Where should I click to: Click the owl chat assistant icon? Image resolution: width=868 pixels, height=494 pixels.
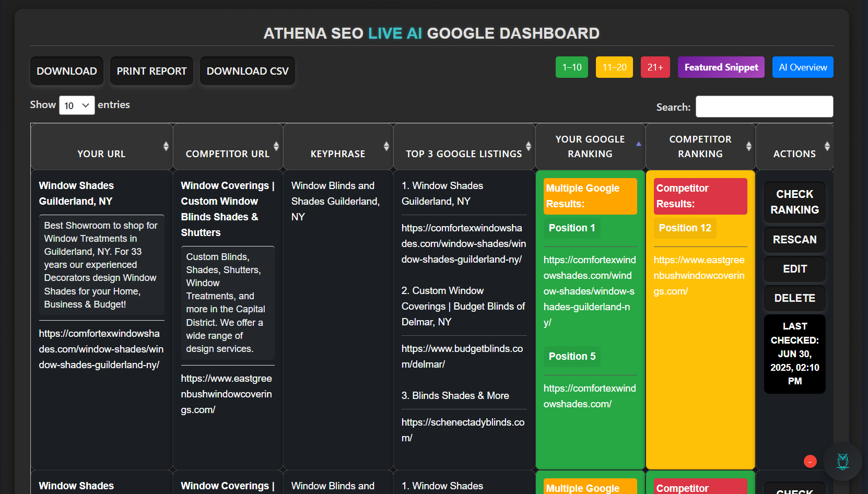click(842, 462)
